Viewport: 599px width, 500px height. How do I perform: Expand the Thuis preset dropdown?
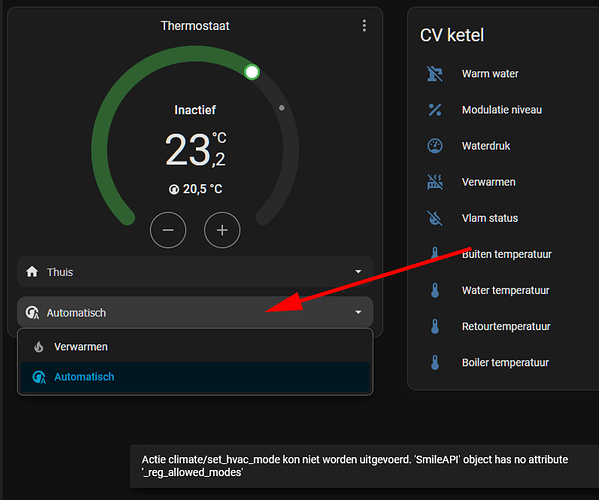[195, 272]
